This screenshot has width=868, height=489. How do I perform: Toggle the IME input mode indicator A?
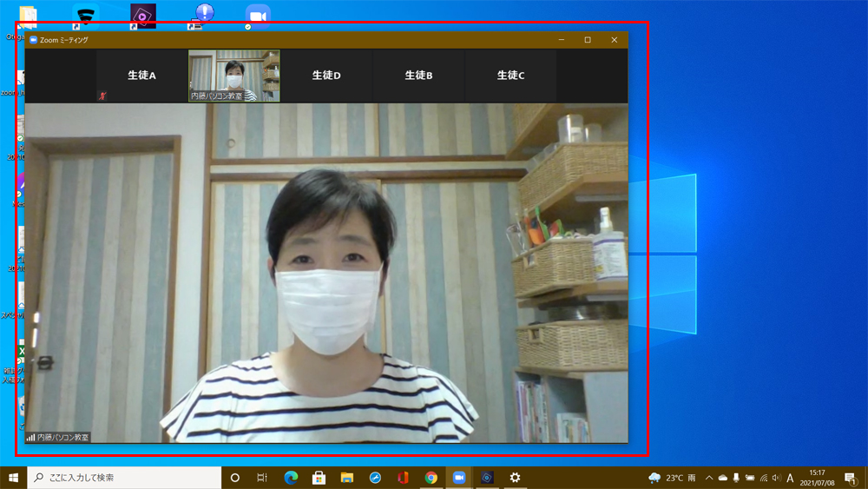point(790,478)
